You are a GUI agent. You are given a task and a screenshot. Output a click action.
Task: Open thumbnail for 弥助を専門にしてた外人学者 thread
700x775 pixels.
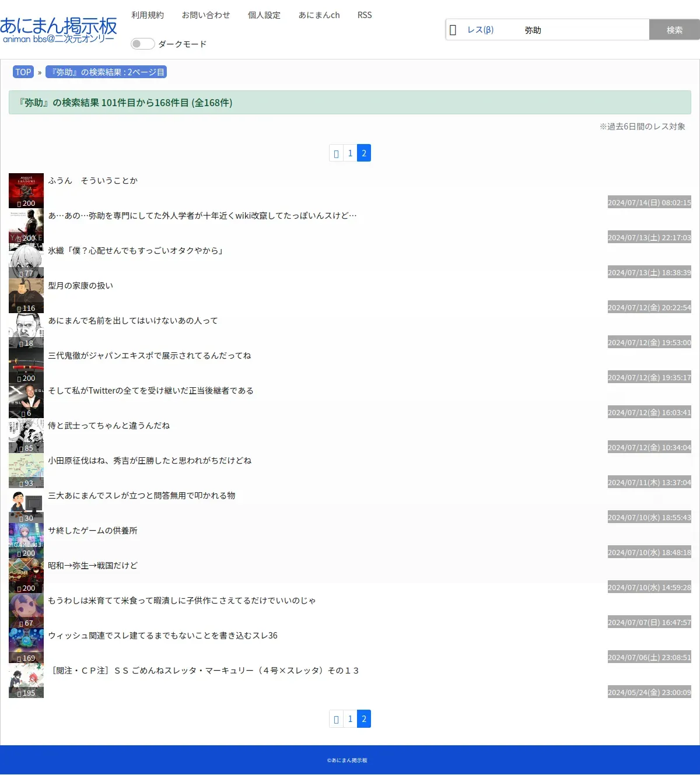(x=26, y=226)
